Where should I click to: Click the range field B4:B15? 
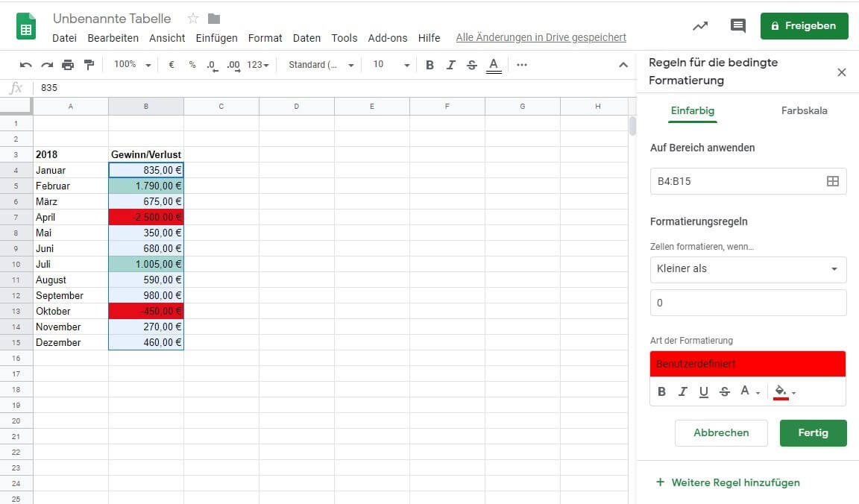tap(748, 181)
